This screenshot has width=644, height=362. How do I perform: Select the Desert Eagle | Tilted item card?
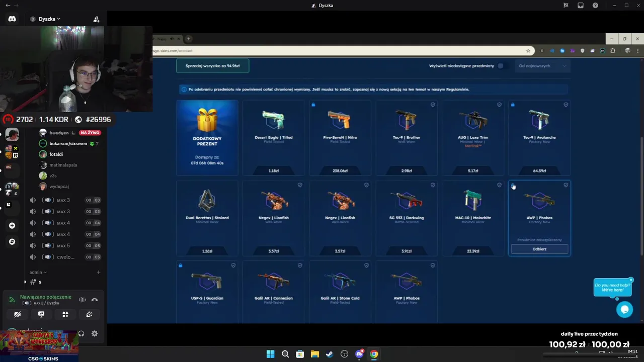pyautogui.click(x=274, y=137)
